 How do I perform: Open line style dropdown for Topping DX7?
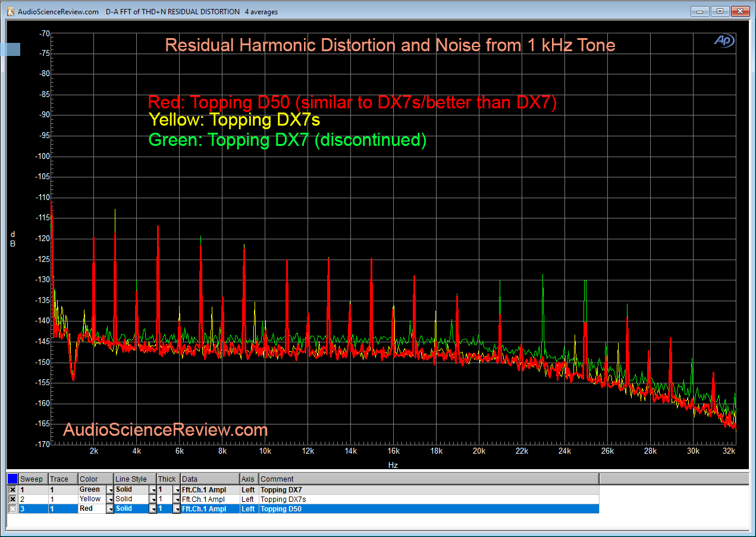(x=153, y=489)
